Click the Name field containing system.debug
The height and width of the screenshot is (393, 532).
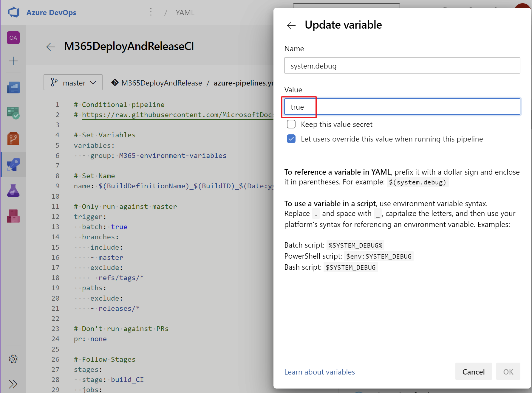402,66
